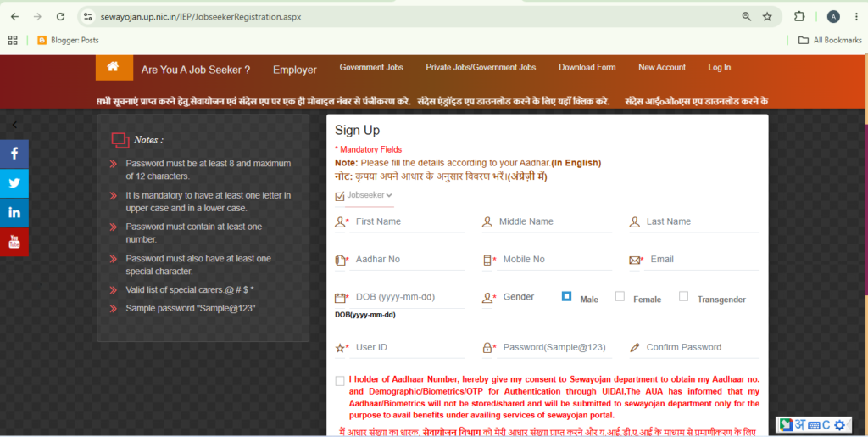Expand the Jobseeker dropdown
This screenshot has height=437, width=868.
370,195
